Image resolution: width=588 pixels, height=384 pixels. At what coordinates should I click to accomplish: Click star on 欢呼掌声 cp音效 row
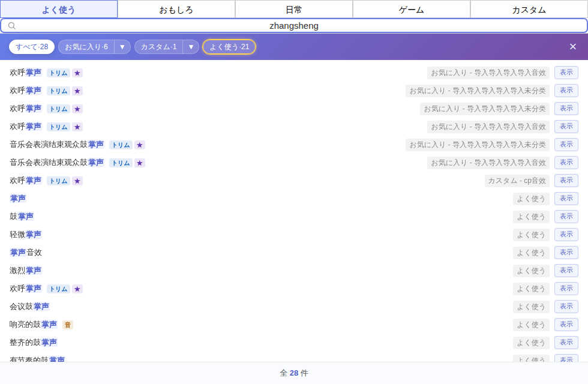click(x=77, y=181)
